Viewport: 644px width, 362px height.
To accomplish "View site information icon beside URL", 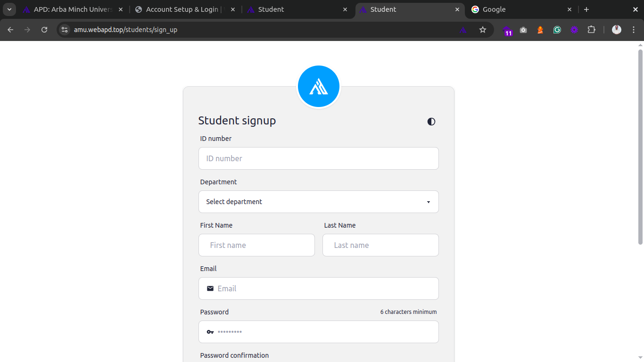I will click(x=65, y=30).
